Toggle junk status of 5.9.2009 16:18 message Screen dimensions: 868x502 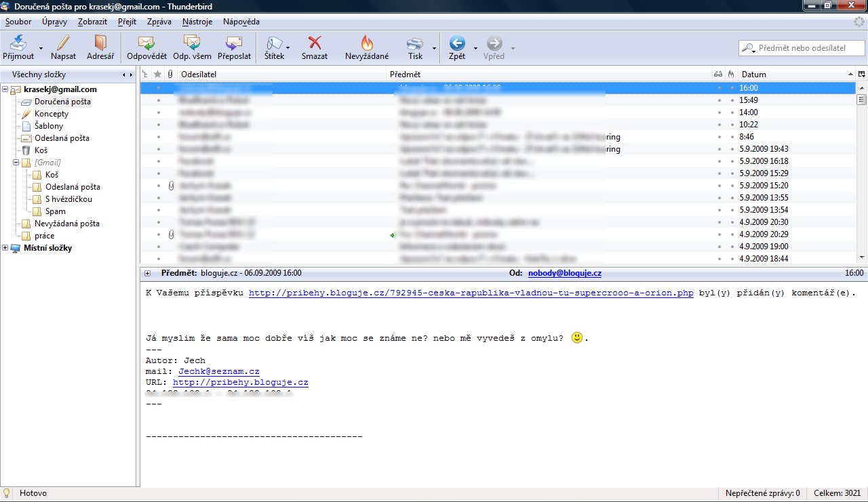pyautogui.click(x=732, y=161)
